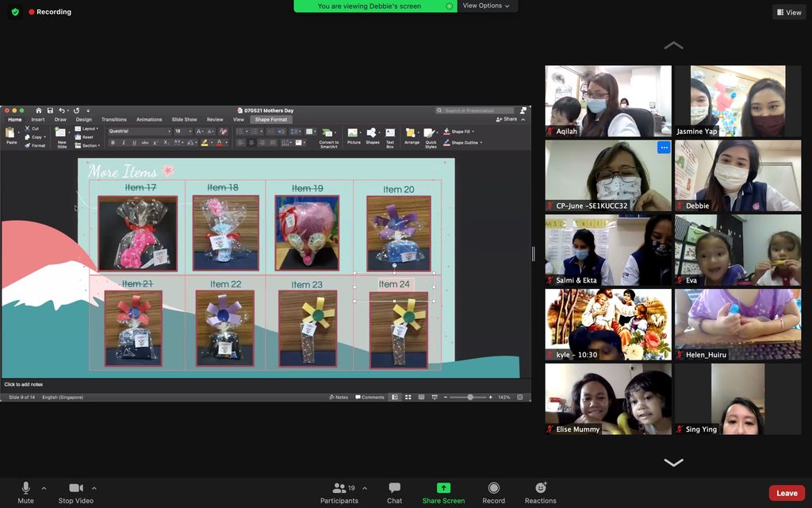Open the Review ribbon tab

click(x=215, y=119)
